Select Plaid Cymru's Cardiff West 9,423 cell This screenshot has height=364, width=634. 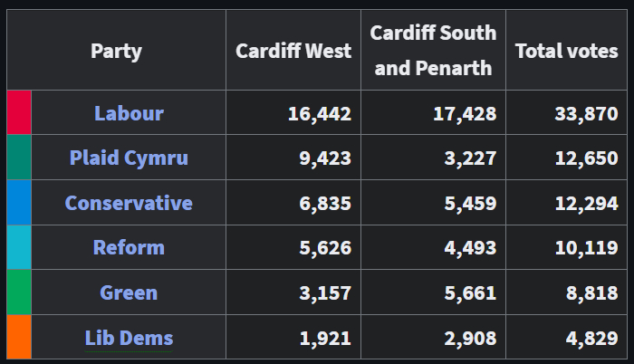pyautogui.click(x=325, y=158)
